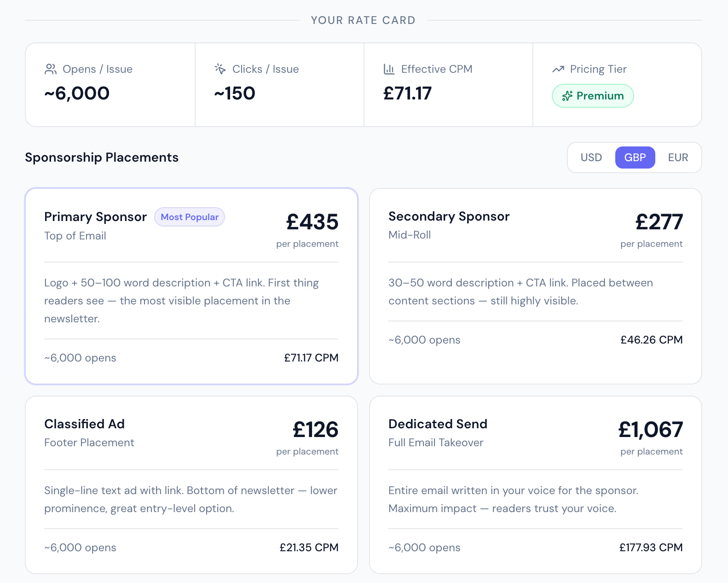Click the bar chart icon beside Effective CPM
This screenshot has height=583, width=728.
pyautogui.click(x=389, y=69)
